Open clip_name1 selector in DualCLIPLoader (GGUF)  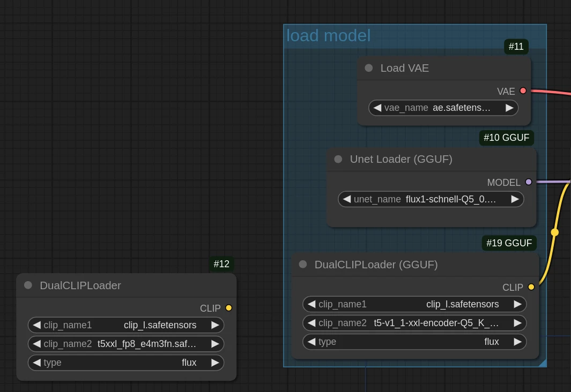tap(414, 304)
